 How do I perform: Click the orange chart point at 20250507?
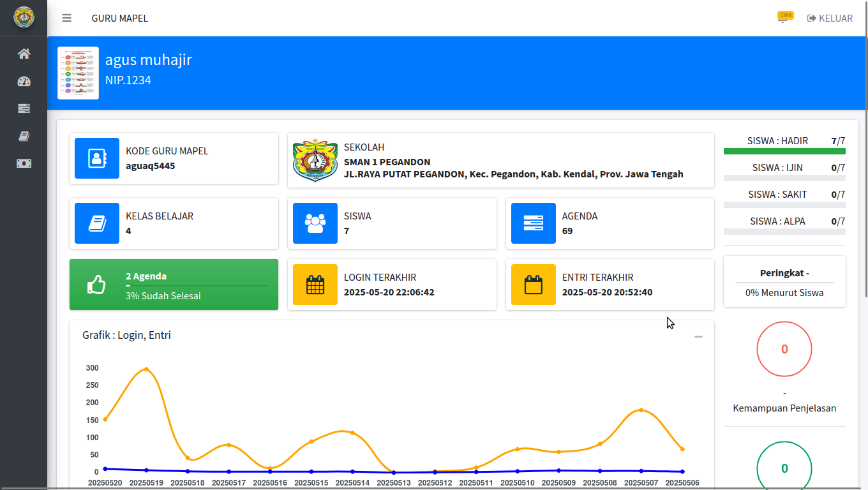(641, 410)
